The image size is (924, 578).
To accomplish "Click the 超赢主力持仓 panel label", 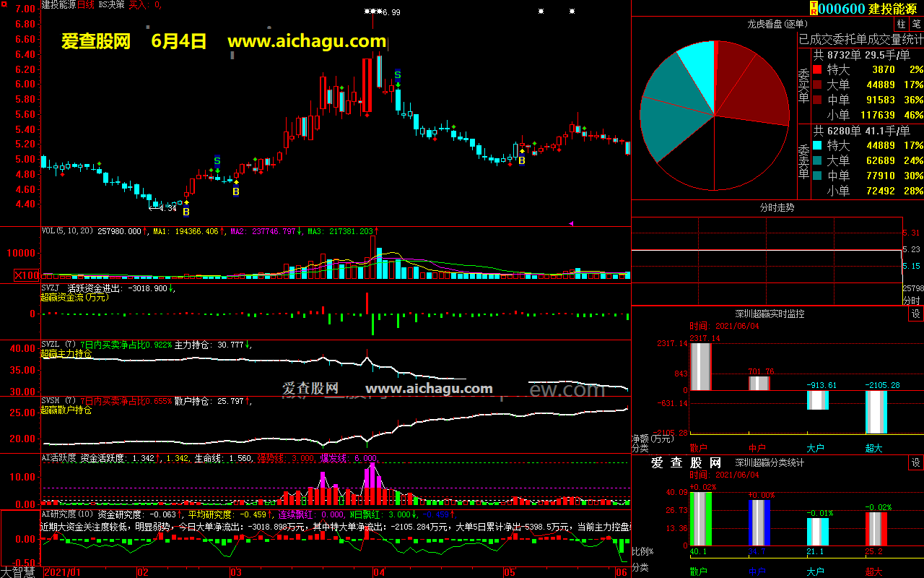I will click(66, 354).
